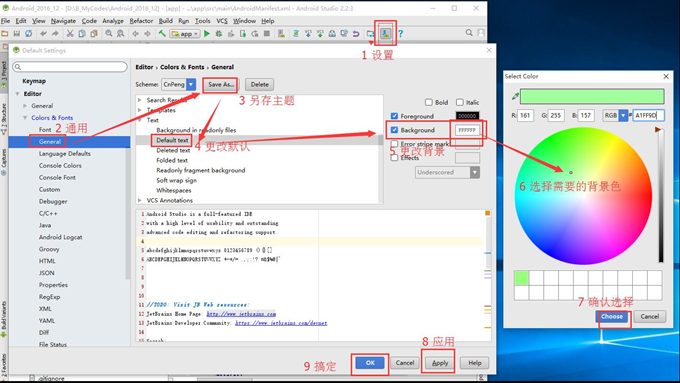Click the Open folder toolbar icon
The height and width of the screenshot is (383, 680).
[x=5, y=33]
